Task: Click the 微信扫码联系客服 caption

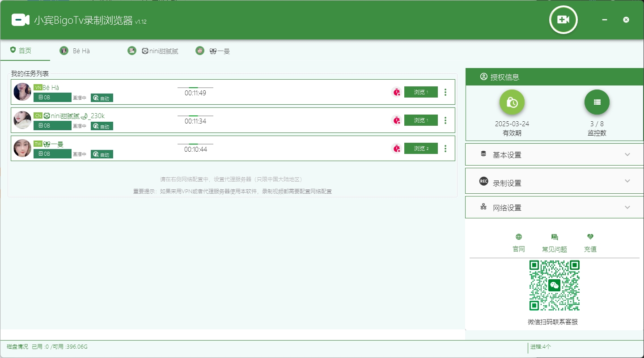Action: click(553, 322)
